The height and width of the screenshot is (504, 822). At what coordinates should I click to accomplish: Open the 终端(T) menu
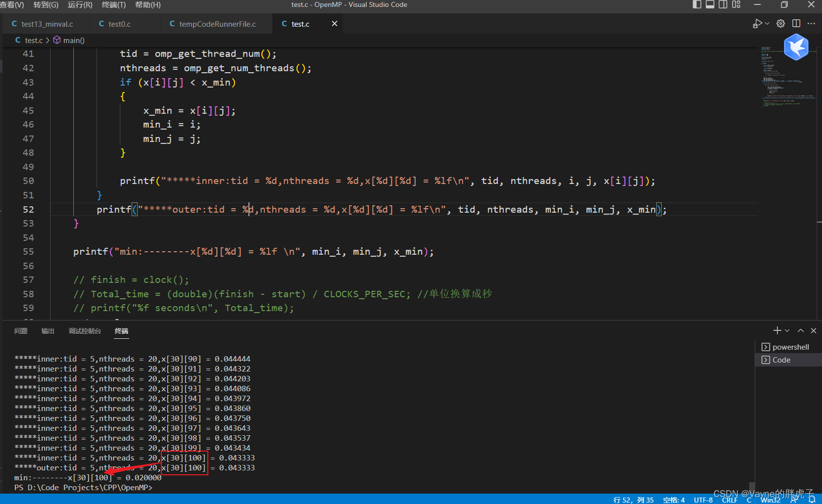pos(114,4)
